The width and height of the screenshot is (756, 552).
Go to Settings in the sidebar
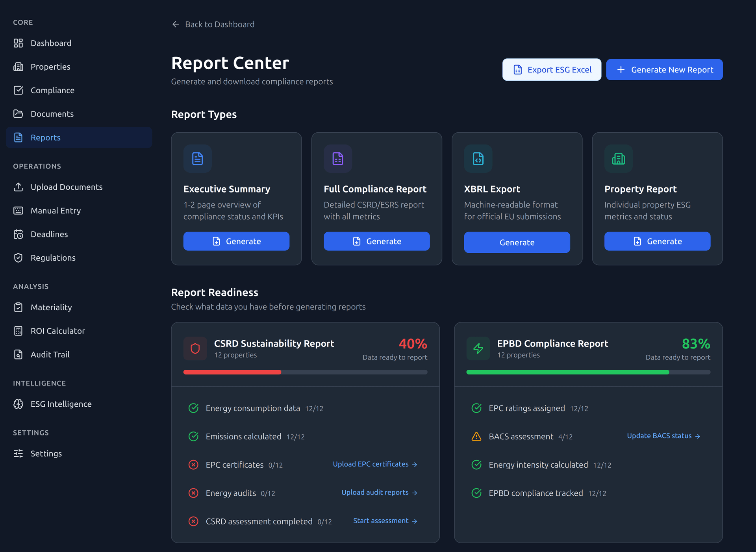click(x=46, y=454)
